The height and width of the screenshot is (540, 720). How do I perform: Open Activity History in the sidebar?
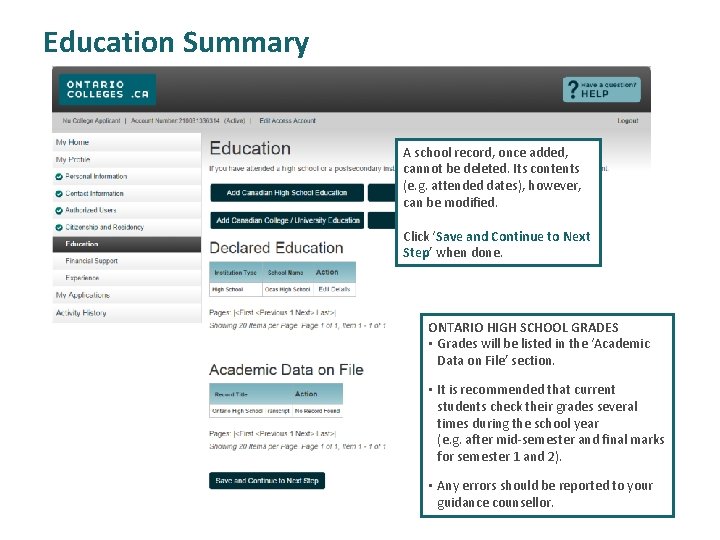pyautogui.click(x=127, y=313)
